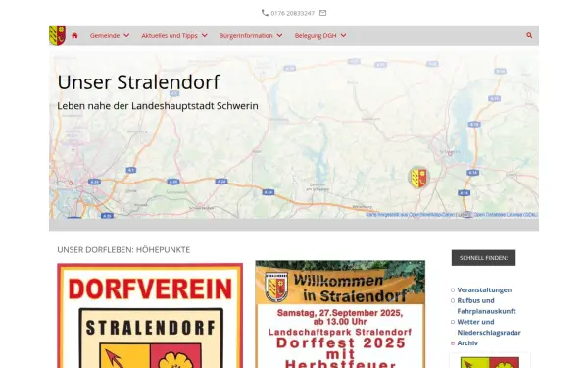Expand the Aktuelles und Tipps chevron

(x=205, y=35)
